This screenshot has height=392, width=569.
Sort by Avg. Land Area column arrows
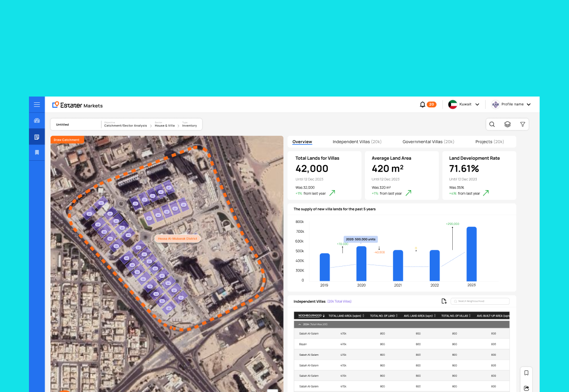(435, 316)
